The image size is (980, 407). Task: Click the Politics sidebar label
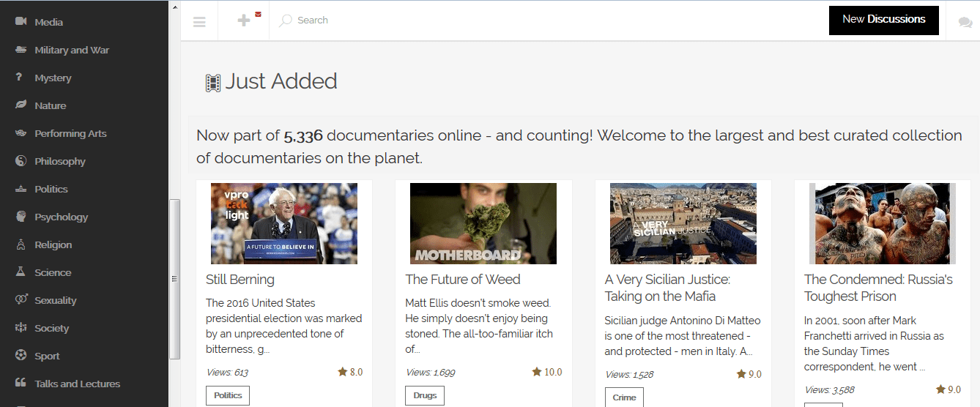[x=51, y=189]
